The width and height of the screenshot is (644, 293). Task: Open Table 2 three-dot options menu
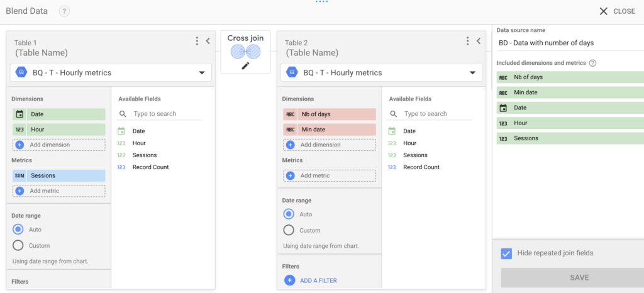tap(467, 41)
